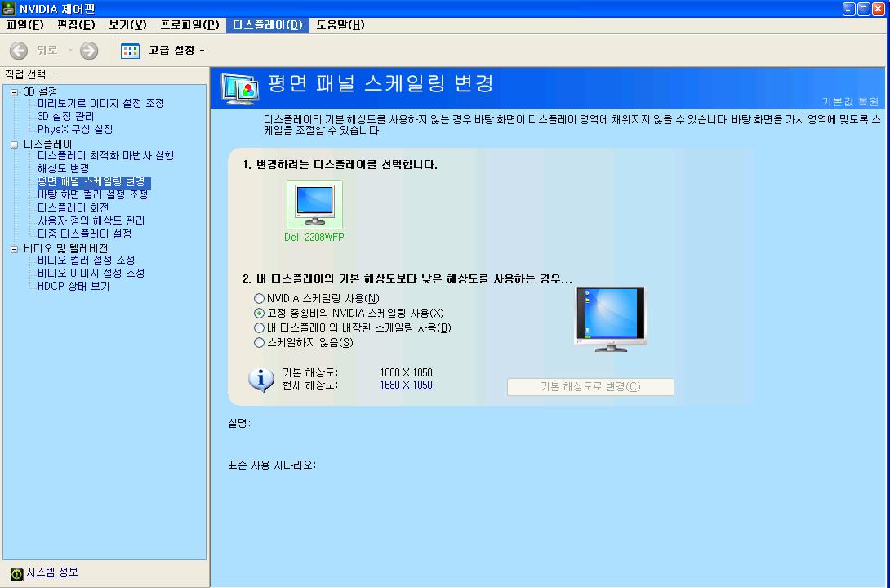Select the Dell 2208WFP monitor icon
This screenshot has height=588, width=890.
pos(314,205)
